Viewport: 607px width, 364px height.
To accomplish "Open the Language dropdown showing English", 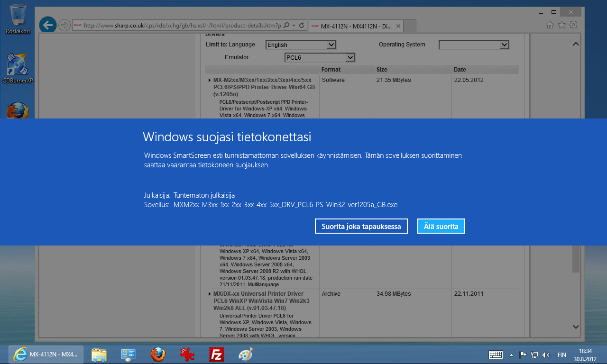I will point(301,45).
